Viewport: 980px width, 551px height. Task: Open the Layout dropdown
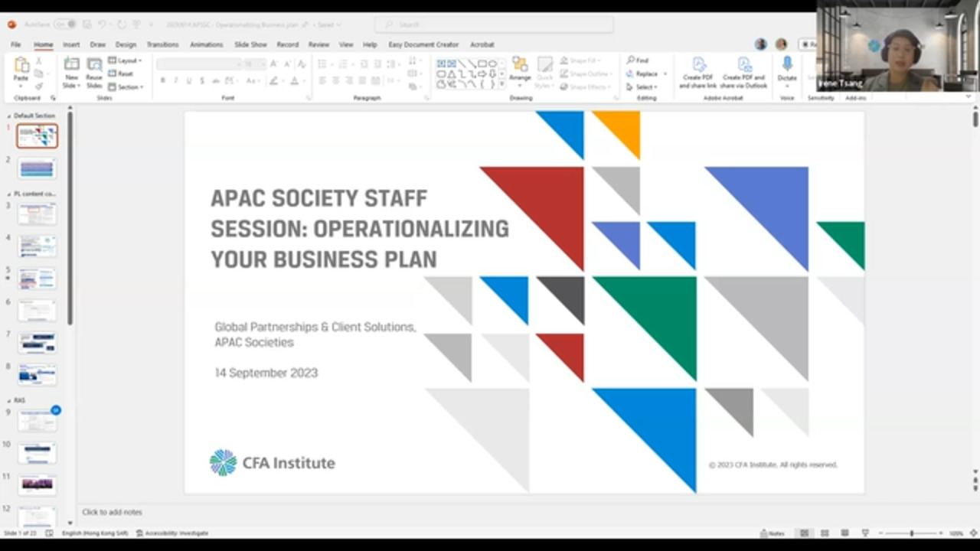[x=125, y=60]
